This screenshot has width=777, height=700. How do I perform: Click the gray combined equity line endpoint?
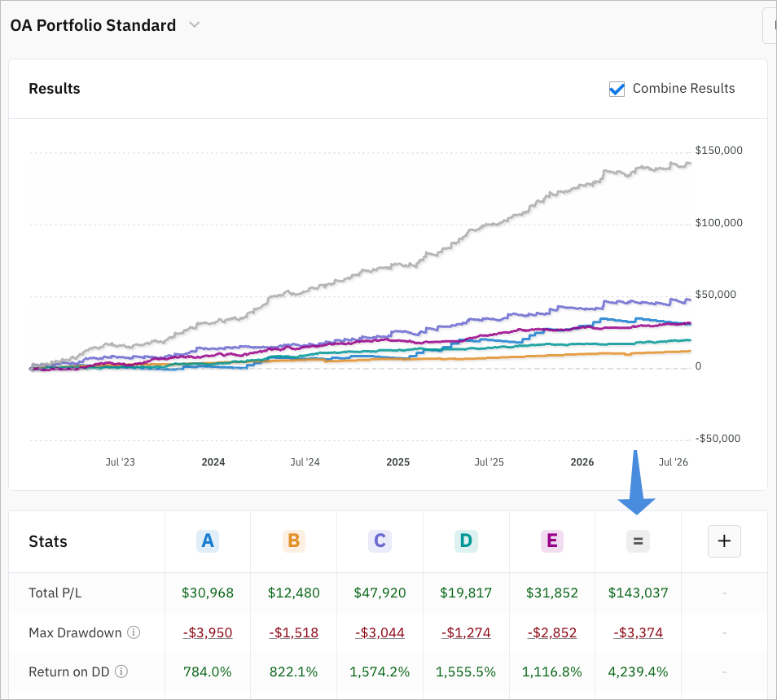pyautogui.click(x=690, y=164)
